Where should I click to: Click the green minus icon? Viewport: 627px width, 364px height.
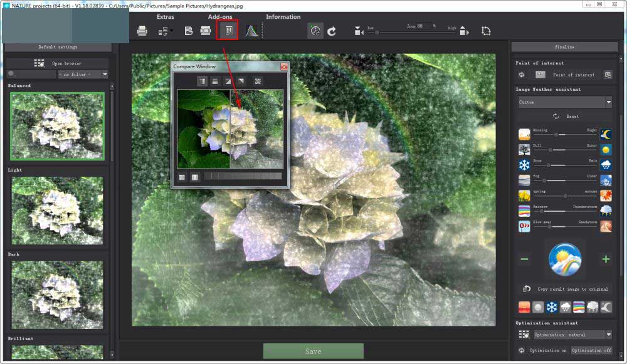pyautogui.click(x=524, y=259)
